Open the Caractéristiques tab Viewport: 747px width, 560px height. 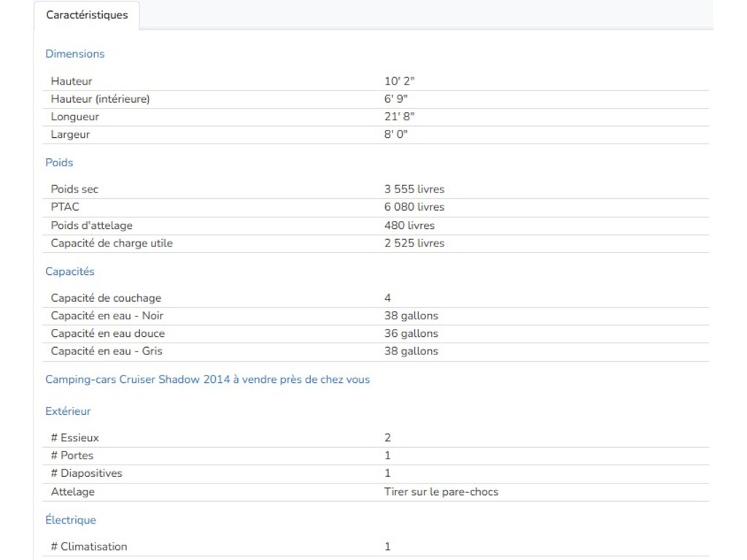(87, 15)
